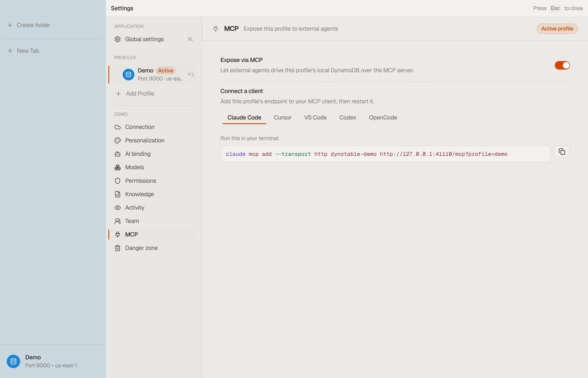The width and height of the screenshot is (588, 378).
Task: Click the MCP page title text
Action: point(231,29)
